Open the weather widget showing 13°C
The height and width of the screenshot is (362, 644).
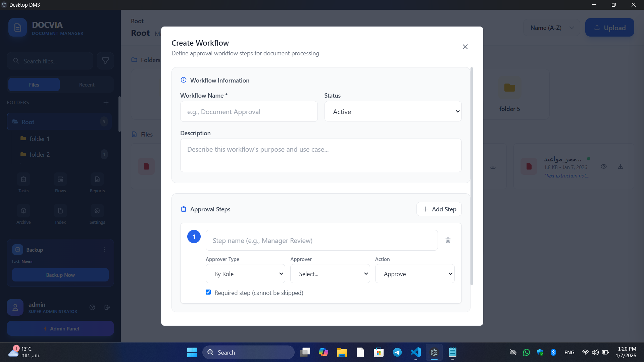tap(24, 353)
